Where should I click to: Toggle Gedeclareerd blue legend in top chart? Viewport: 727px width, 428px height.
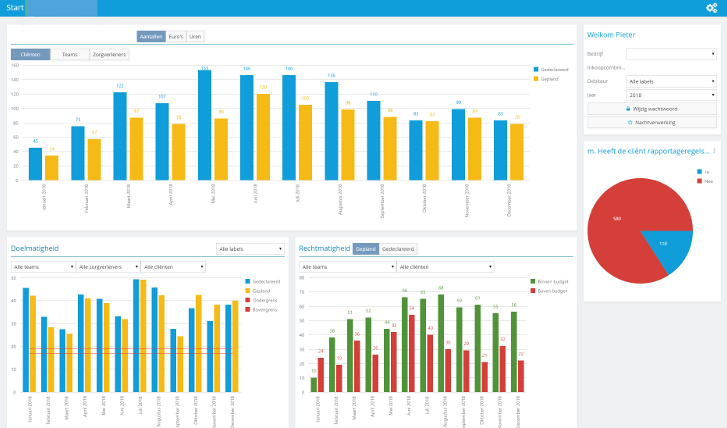(x=536, y=70)
